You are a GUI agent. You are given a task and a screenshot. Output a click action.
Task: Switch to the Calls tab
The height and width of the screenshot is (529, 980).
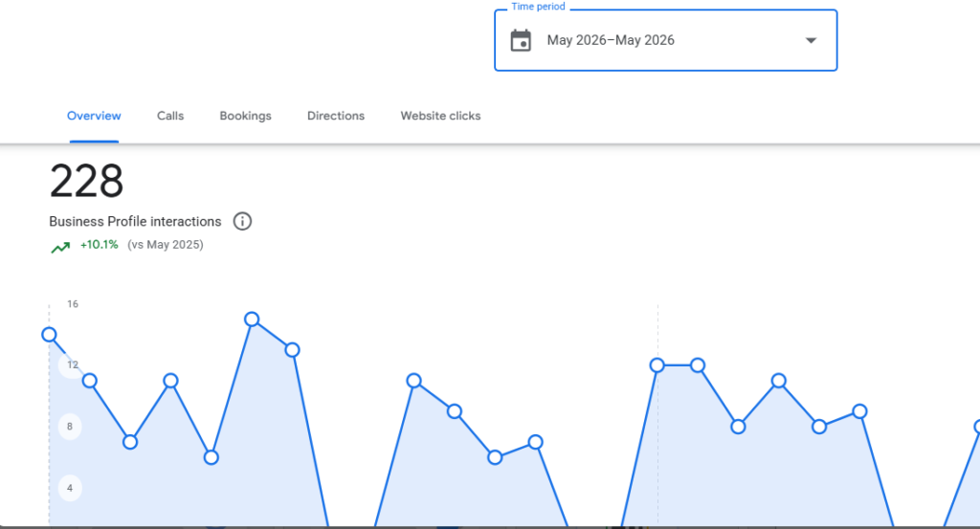170,116
